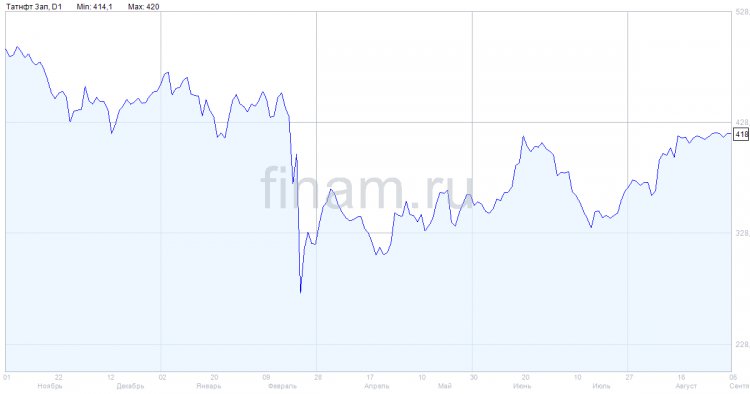
Task: Click the current price tag 418
Action: (741, 134)
